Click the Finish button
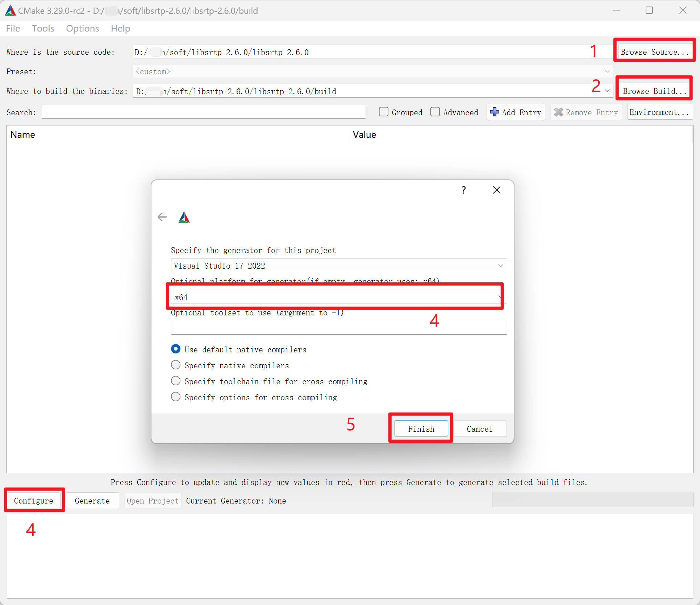The width and height of the screenshot is (700, 605). pos(421,429)
